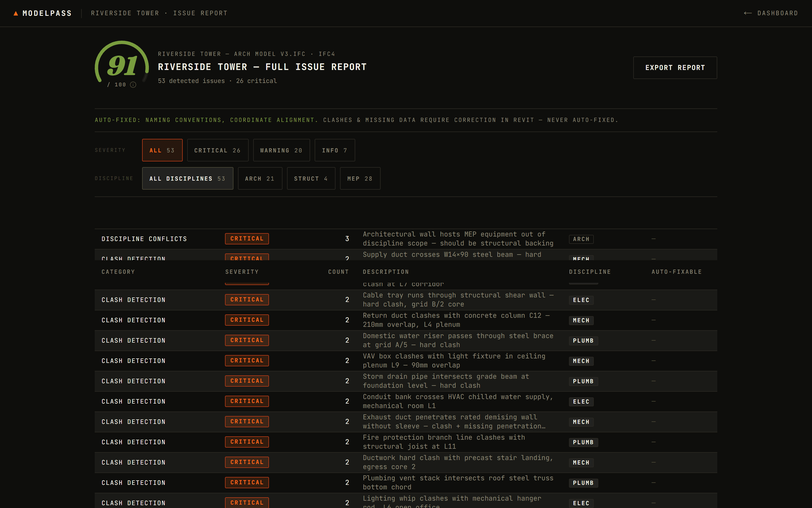Click MECH tag on VAV box row
The width and height of the screenshot is (812, 508).
click(x=581, y=361)
